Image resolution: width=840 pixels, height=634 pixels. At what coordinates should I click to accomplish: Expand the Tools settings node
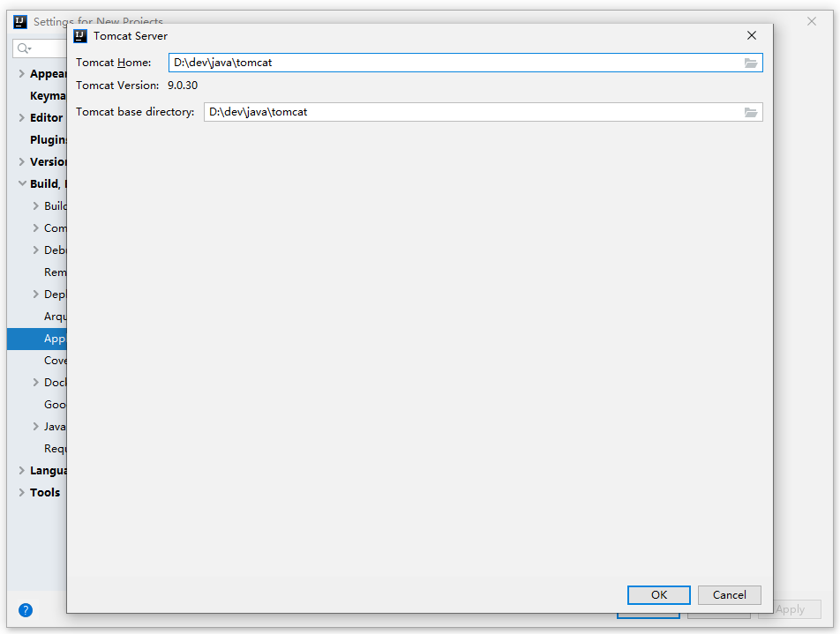click(x=22, y=493)
